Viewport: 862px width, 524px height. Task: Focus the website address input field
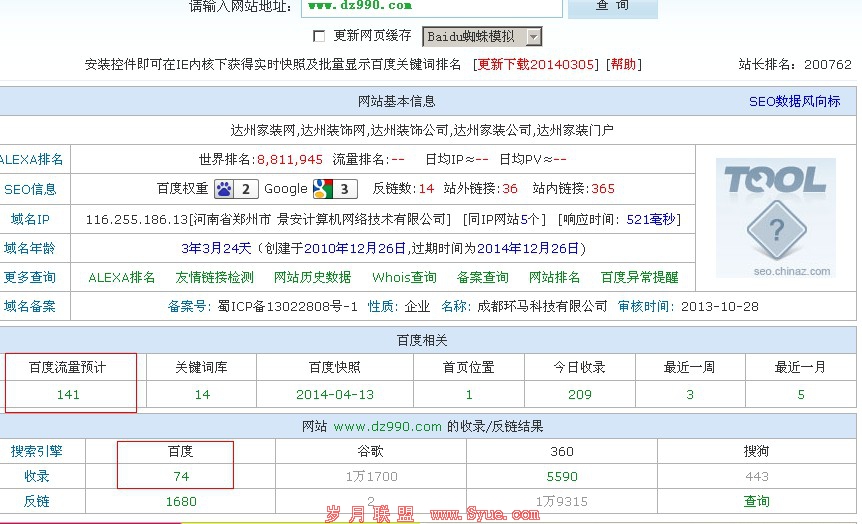click(x=432, y=7)
